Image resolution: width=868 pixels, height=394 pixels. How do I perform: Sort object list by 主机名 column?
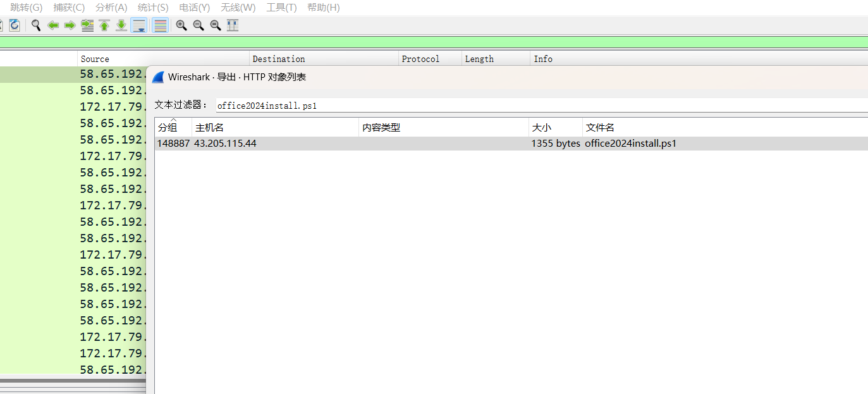[275, 127]
